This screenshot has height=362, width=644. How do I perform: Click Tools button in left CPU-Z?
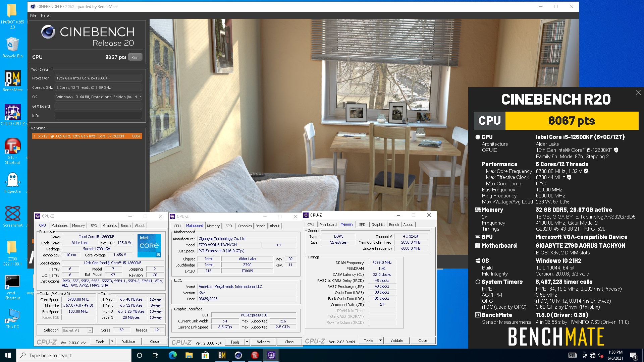pyautogui.click(x=100, y=342)
